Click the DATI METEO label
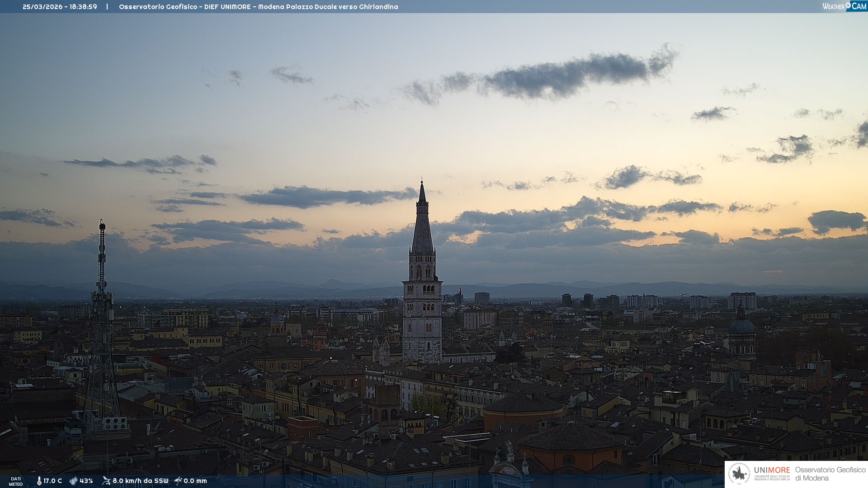This screenshot has height=488, width=868. [x=16, y=481]
